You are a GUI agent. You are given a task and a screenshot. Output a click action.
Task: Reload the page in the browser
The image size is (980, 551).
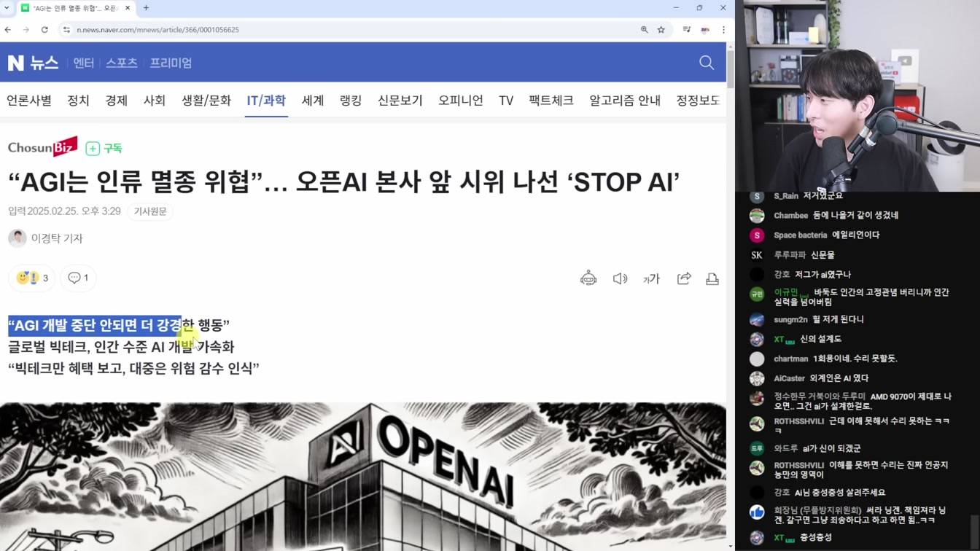pyautogui.click(x=44, y=30)
